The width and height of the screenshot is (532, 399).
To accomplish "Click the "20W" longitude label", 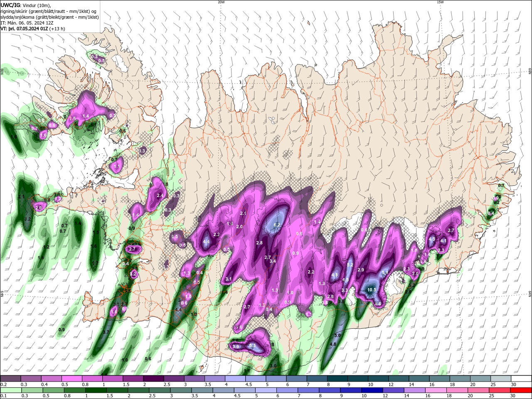I will [221, 2].
